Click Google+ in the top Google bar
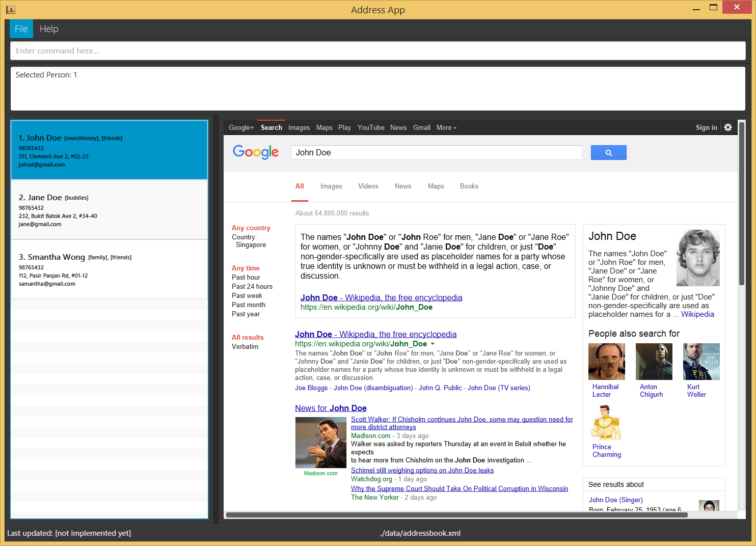756x546 pixels. (241, 128)
